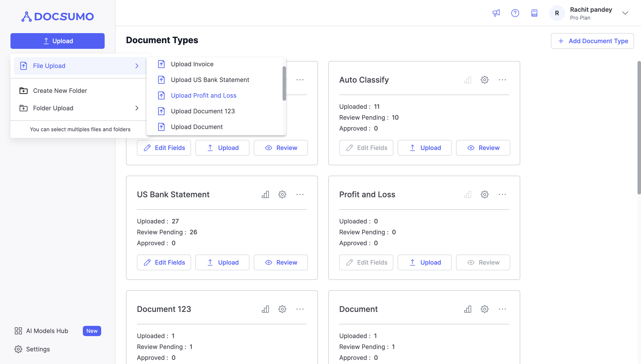Open Auto Classify settings gear

(484, 80)
